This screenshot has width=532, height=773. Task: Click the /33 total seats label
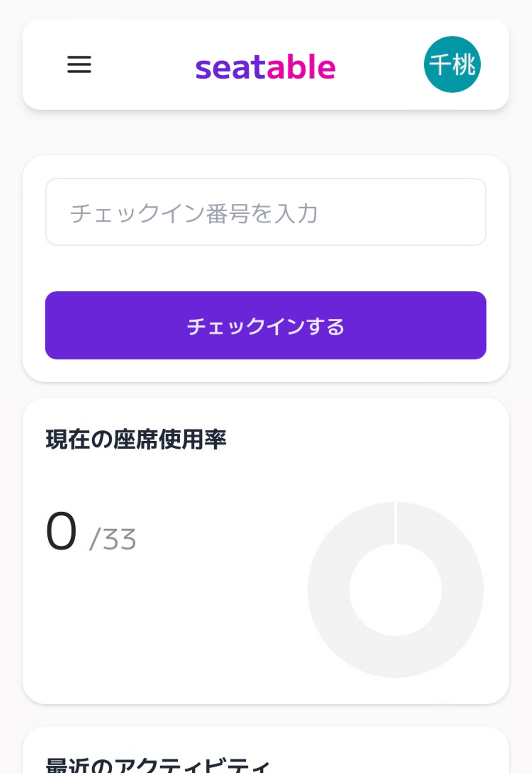click(113, 539)
